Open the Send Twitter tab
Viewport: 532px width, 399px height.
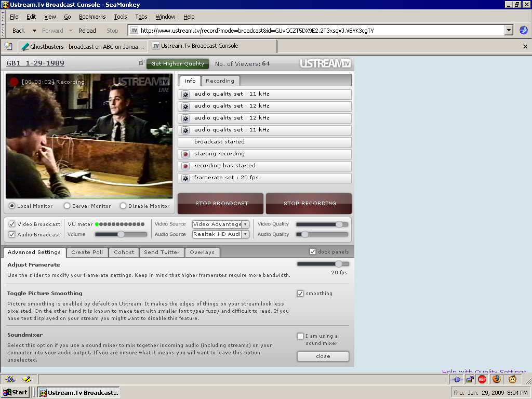[x=162, y=252]
